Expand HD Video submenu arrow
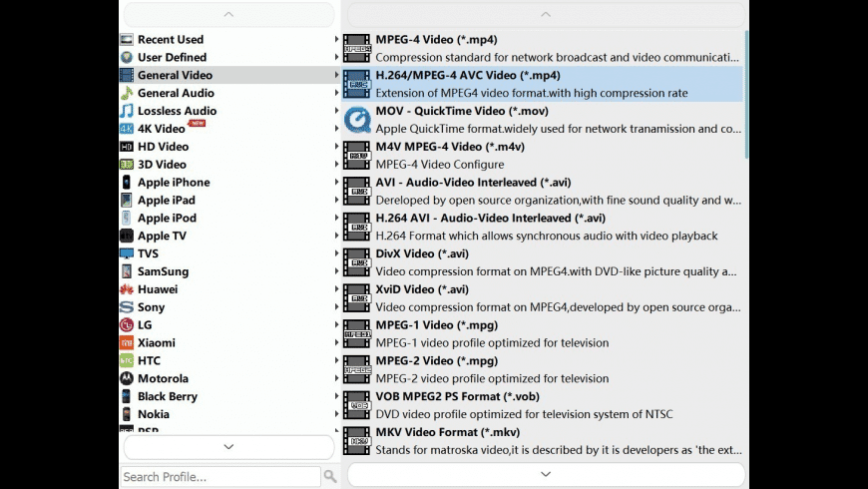Viewport: 868px width, 489px height. coord(336,147)
